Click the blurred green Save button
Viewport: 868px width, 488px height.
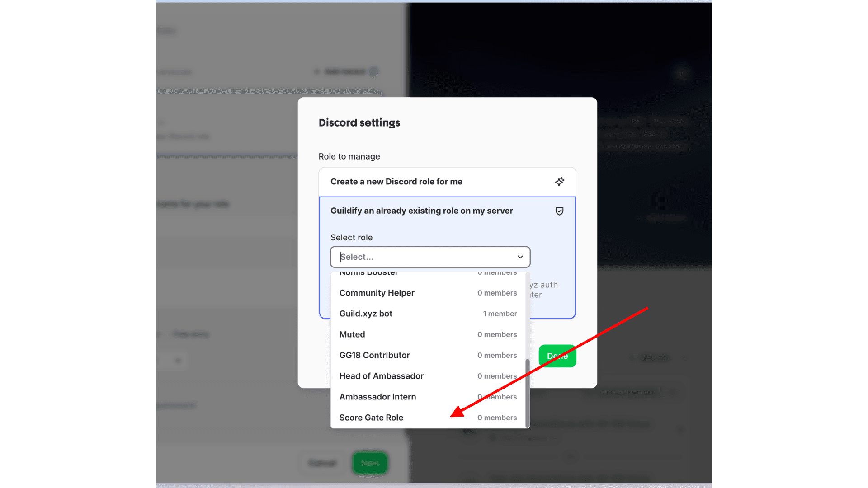tap(370, 463)
